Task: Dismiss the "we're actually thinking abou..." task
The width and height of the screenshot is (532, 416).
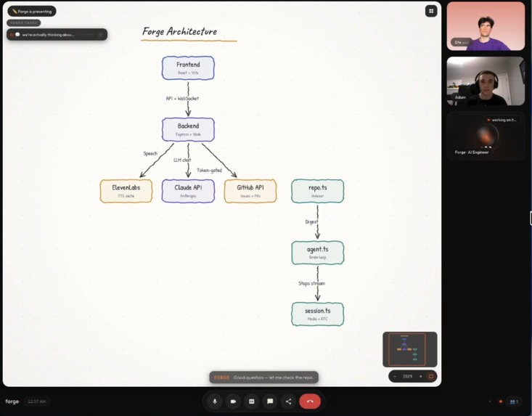Action: point(101,35)
